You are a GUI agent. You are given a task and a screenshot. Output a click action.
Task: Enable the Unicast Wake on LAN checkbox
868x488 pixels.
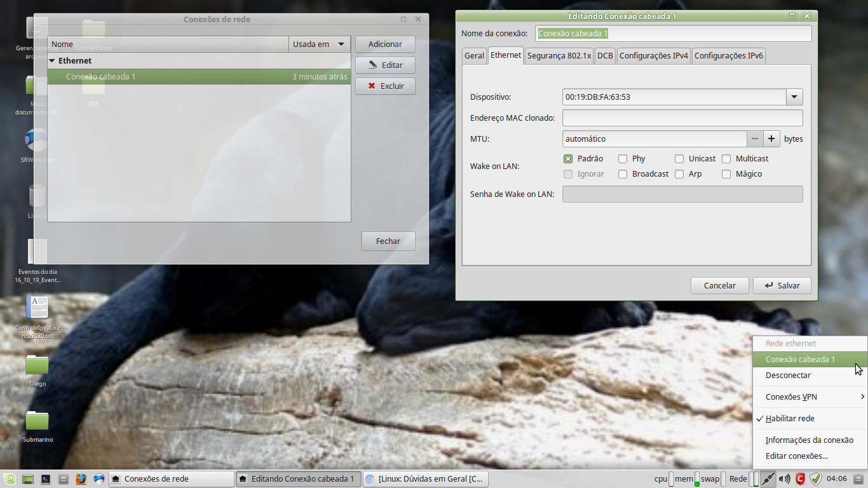(x=679, y=159)
